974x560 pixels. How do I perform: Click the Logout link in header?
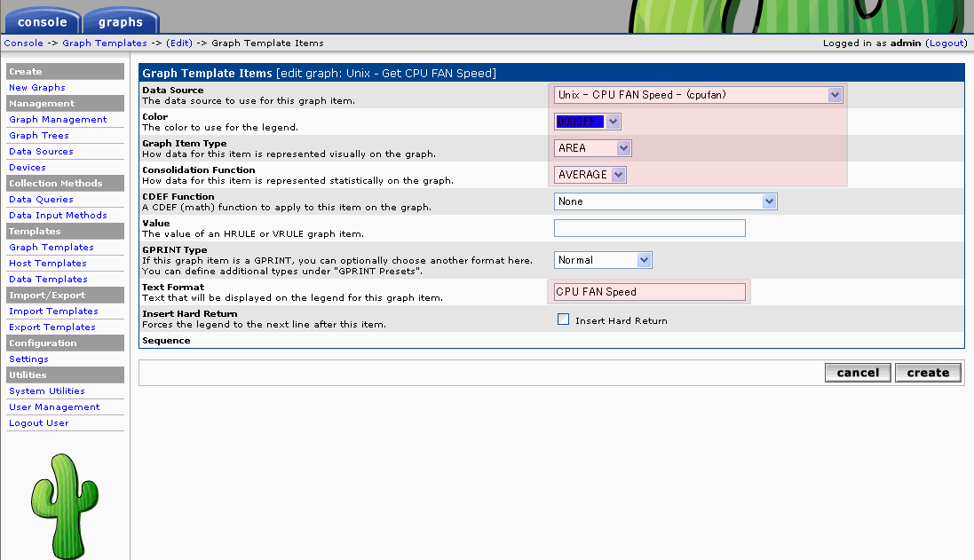coord(946,43)
